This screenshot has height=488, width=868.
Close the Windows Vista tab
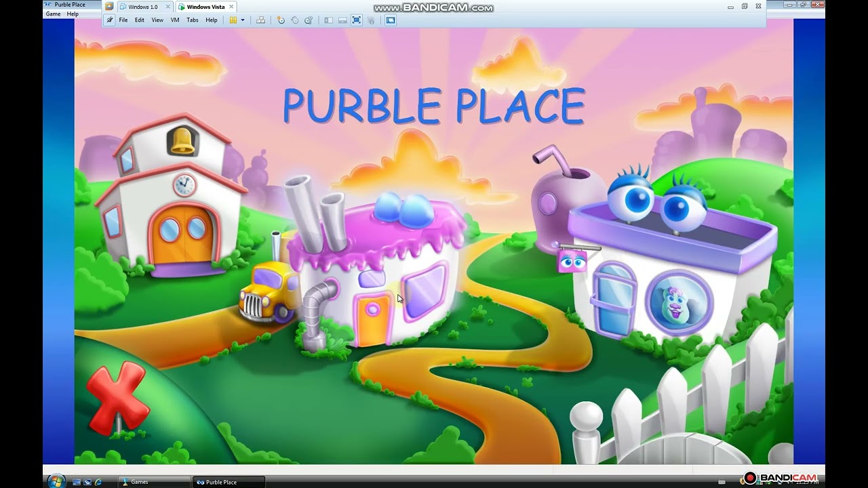(x=231, y=7)
